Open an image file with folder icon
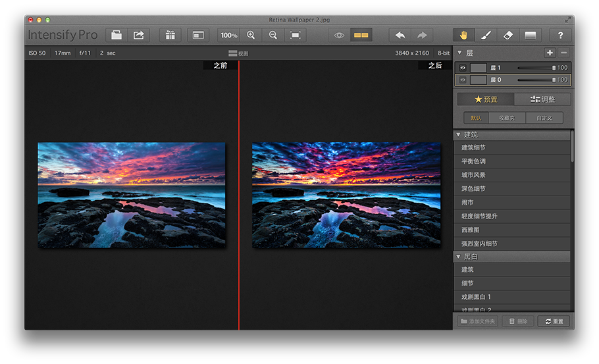This screenshot has height=364, width=599. click(116, 35)
